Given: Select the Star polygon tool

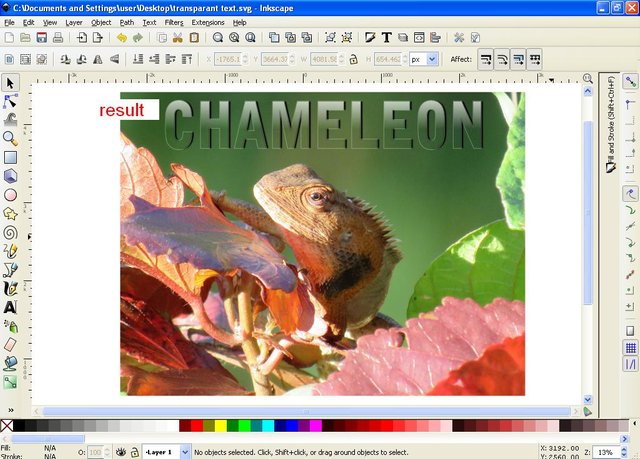Looking at the screenshot, I should click(x=10, y=214).
